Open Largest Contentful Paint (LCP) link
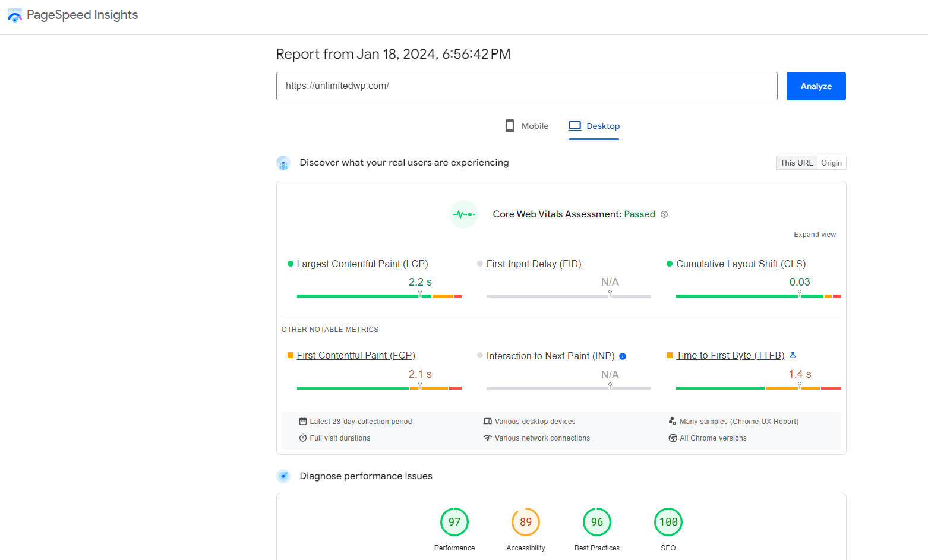 (x=362, y=264)
